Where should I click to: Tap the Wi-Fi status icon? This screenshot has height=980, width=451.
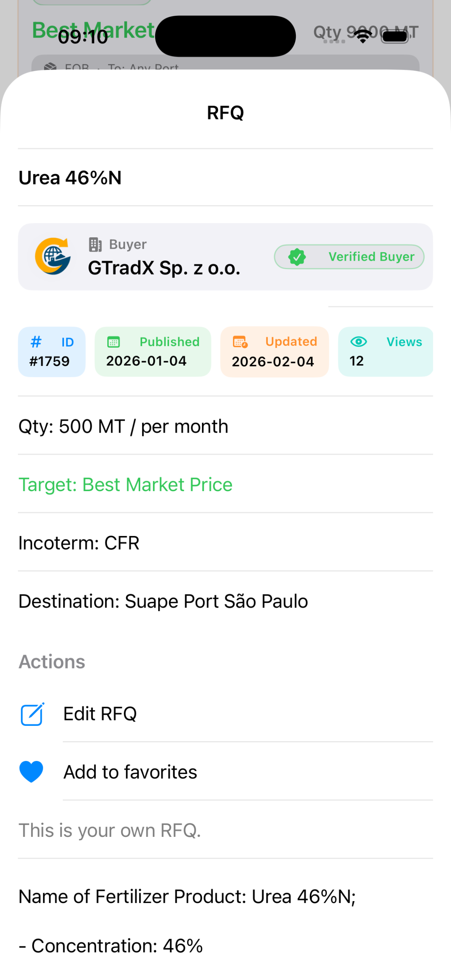pyautogui.click(x=362, y=36)
